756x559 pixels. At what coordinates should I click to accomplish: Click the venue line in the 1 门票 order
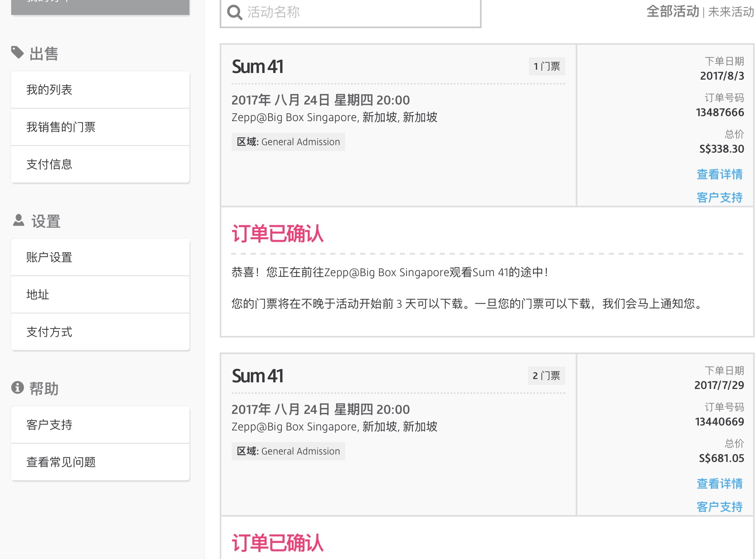pos(334,117)
